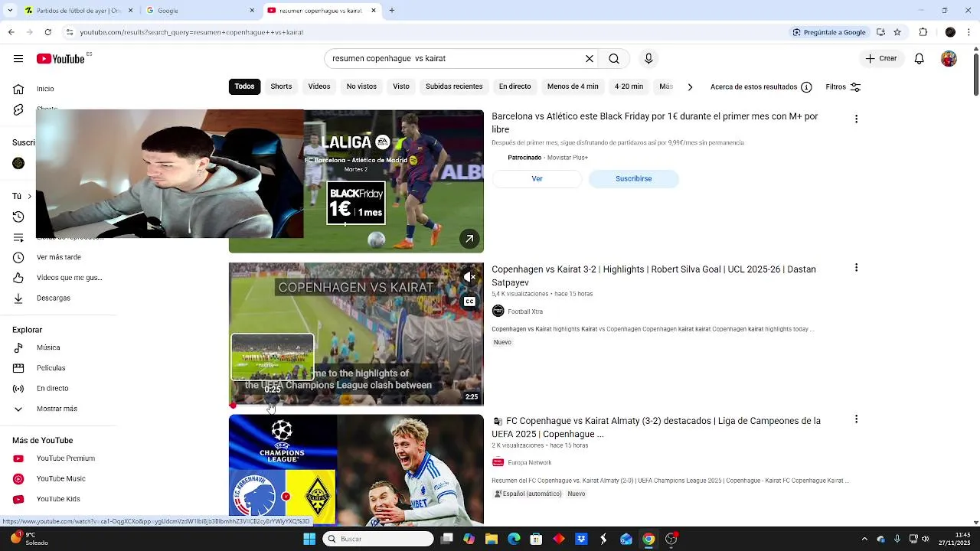Go to YouTube home via logo

tap(60, 59)
